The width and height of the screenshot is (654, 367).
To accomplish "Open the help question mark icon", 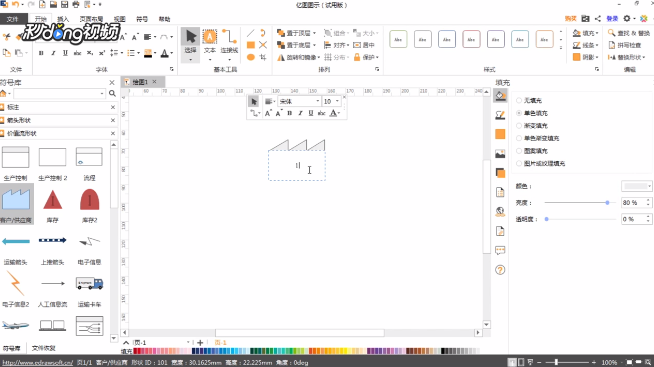I will click(x=500, y=270).
